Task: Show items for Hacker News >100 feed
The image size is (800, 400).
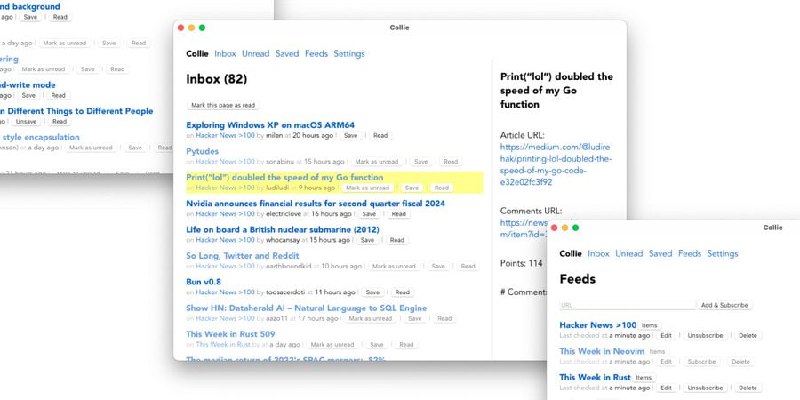Action: click(649, 325)
